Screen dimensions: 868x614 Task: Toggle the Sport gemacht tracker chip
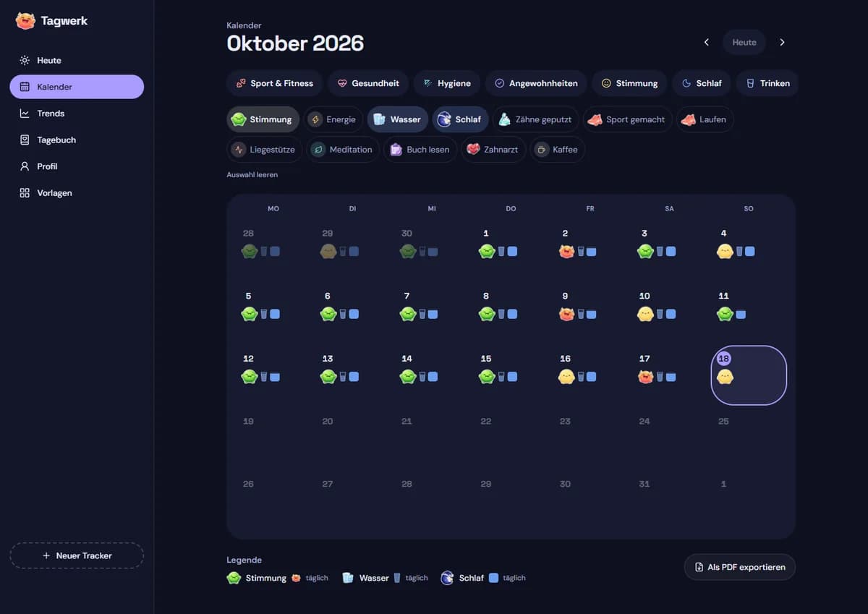tap(627, 119)
